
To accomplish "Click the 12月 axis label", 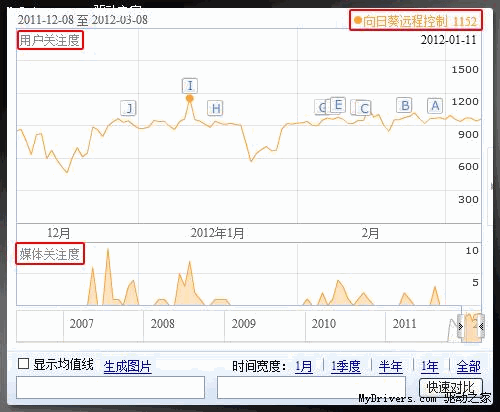I will [59, 233].
